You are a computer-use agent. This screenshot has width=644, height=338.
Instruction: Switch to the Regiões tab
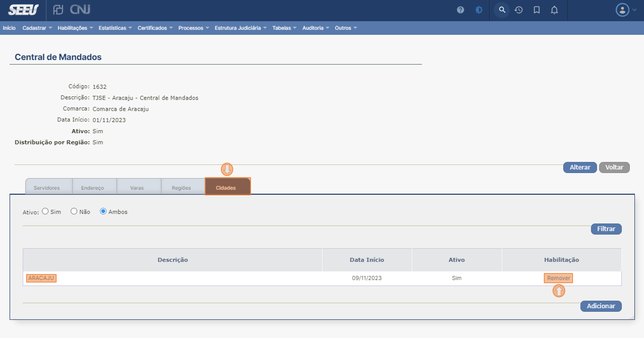click(x=183, y=186)
